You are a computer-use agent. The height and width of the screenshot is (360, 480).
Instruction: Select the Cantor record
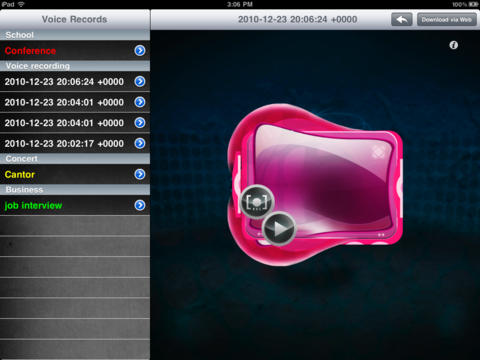tap(75, 174)
